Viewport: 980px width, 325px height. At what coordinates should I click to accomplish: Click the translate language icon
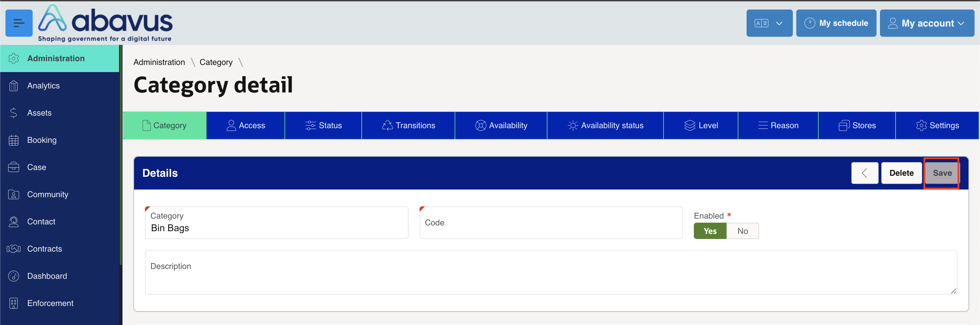tap(761, 23)
